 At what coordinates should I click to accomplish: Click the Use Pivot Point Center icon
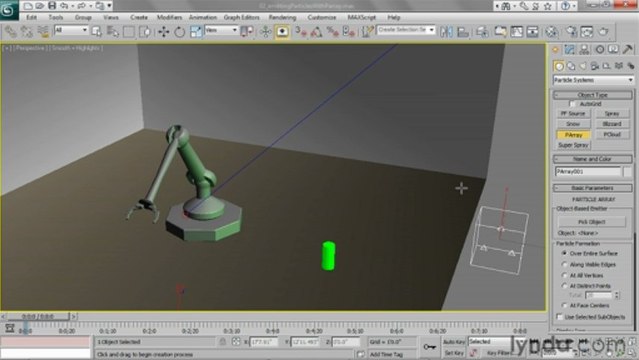[247, 31]
